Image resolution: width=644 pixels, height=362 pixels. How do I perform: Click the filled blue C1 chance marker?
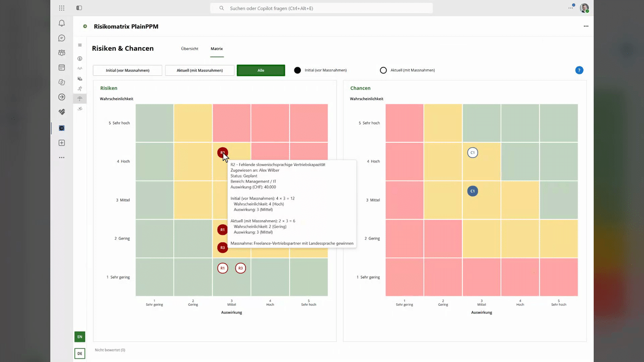(x=472, y=191)
